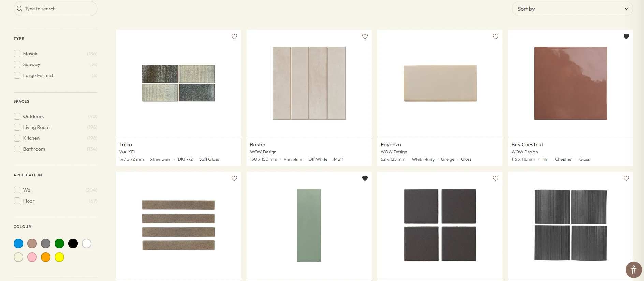Click the '116 x 116mm' size text

pos(523,159)
